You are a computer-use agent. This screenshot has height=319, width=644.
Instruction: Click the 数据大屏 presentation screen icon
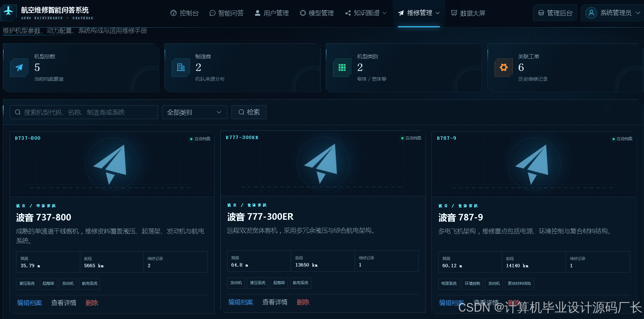(x=454, y=13)
